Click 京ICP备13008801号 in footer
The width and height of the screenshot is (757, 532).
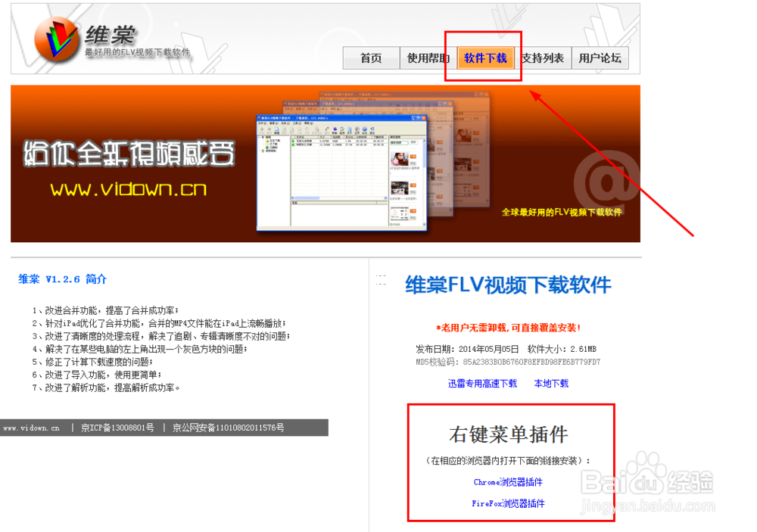[x=117, y=428]
